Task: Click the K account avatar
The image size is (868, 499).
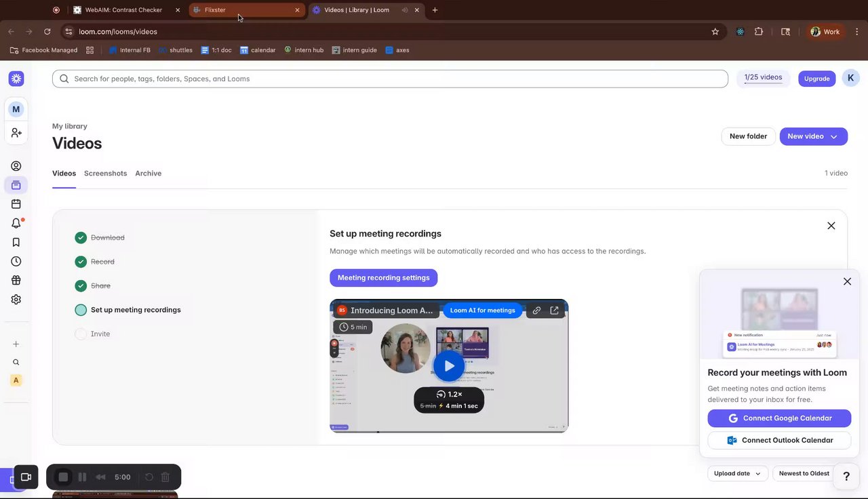Action: [x=850, y=78]
